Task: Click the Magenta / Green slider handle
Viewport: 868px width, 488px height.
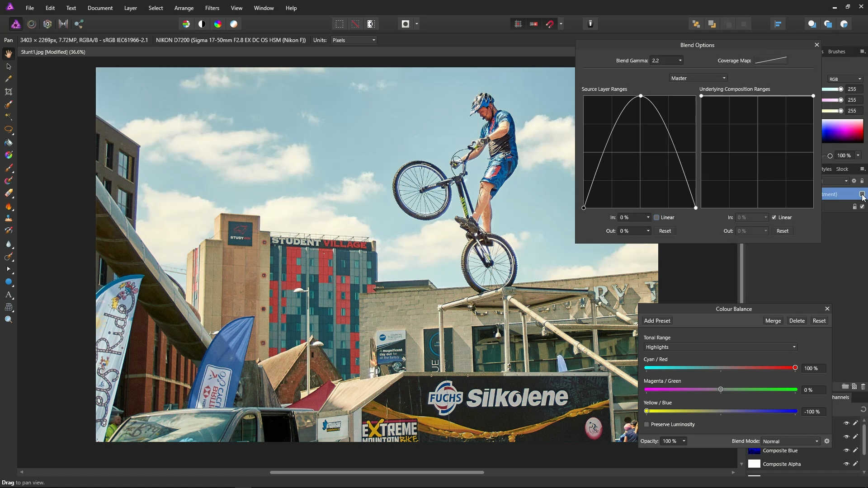Action: (721, 389)
